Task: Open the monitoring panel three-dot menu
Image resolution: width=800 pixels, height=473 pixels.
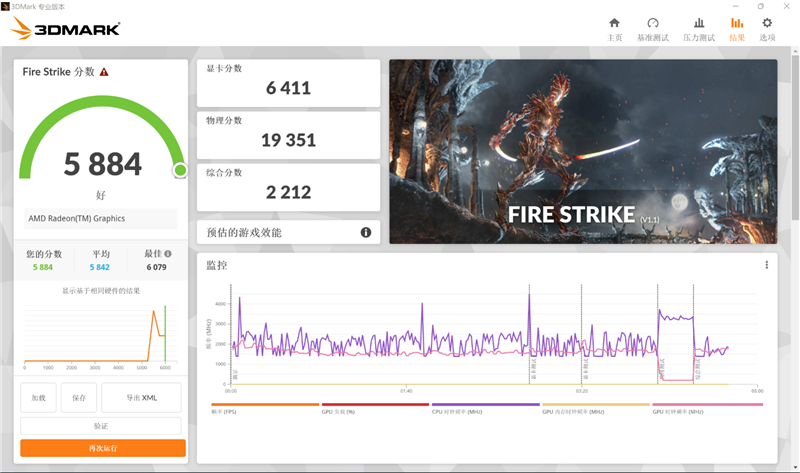Action: point(766,265)
